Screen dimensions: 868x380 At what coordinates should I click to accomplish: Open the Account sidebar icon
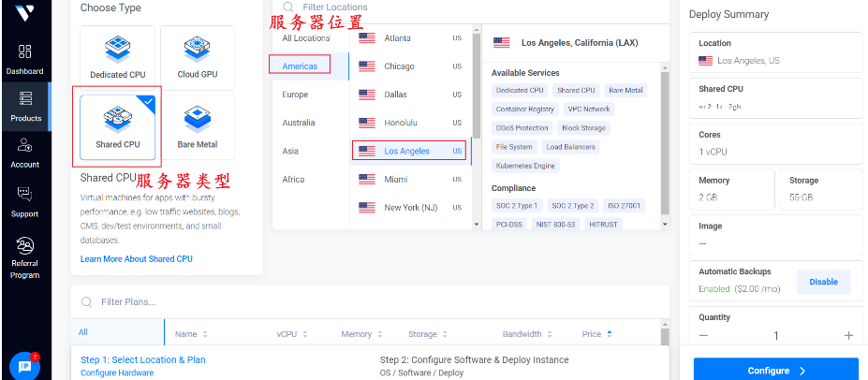[x=24, y=153]
